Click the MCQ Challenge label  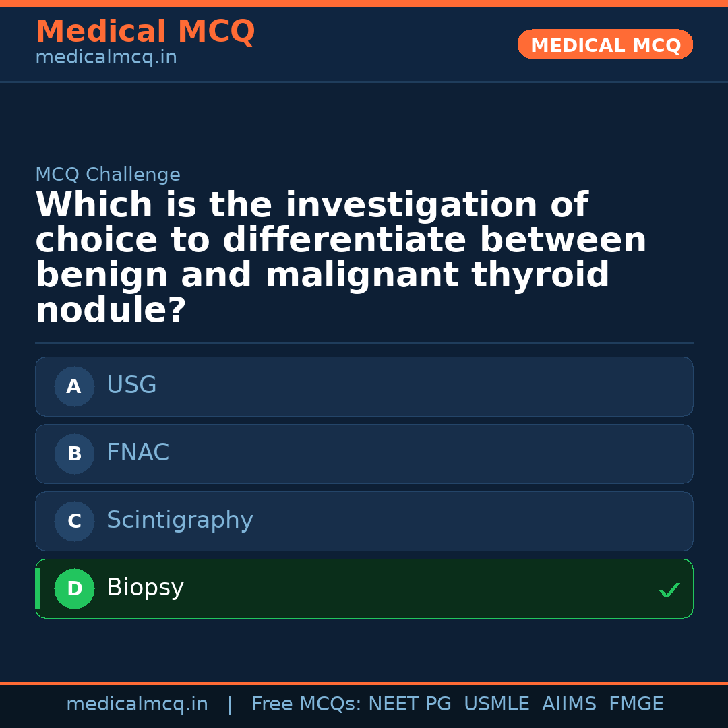[x=108, y=174]
